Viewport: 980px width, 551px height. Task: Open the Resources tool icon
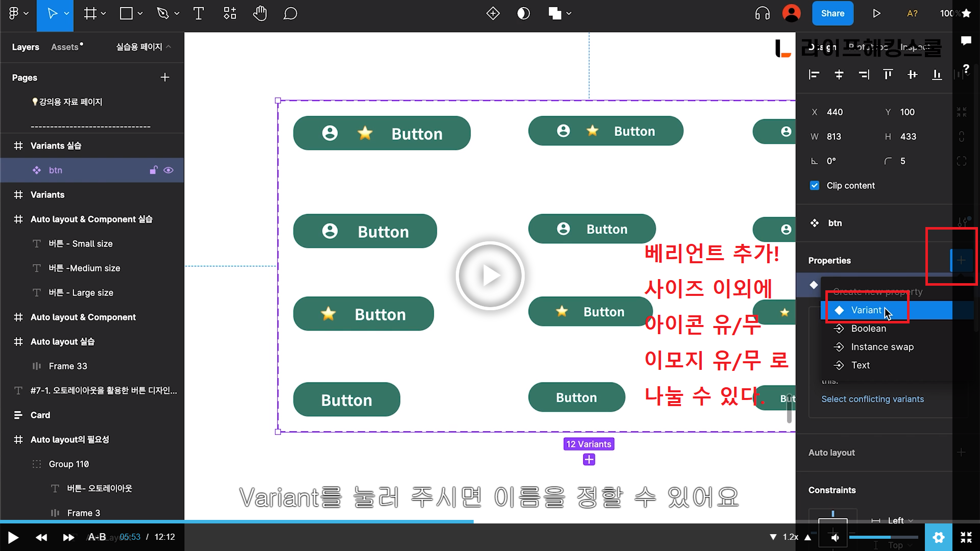click(x=230, y=14)
